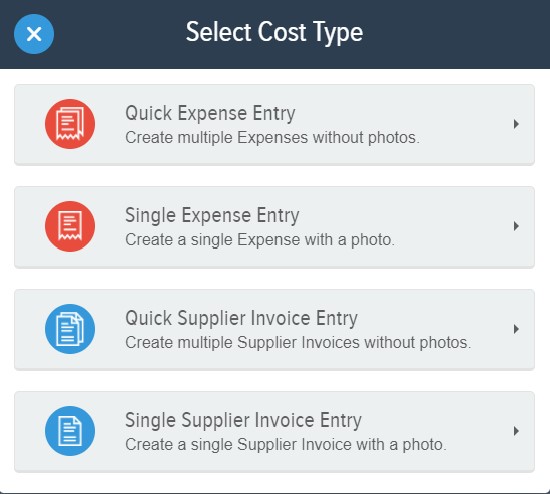Click the red multi-receipt Quick Expense icon
This screenshot has height=494, width=550.
coord(70,124)
